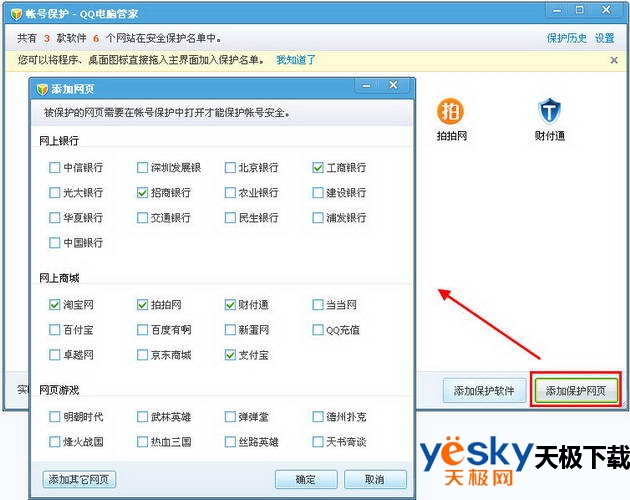Viewport: 630px width, 500px height.
Task: Check the 热血三国 game checkbox
Action: tap(142, 442)
